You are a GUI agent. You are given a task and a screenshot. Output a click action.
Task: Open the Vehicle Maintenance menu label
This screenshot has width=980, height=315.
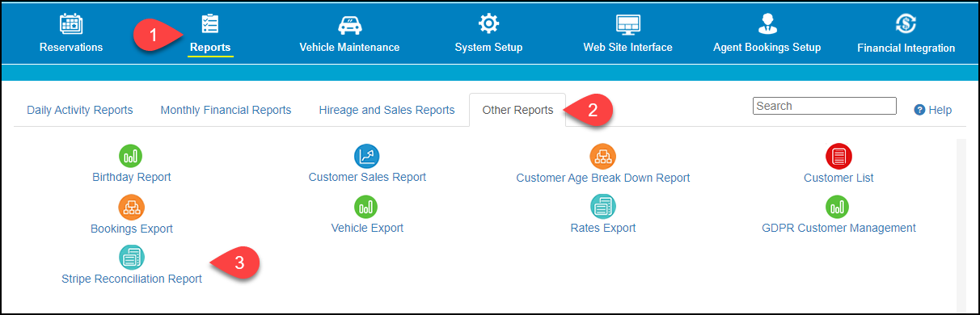tap(349, 48)
